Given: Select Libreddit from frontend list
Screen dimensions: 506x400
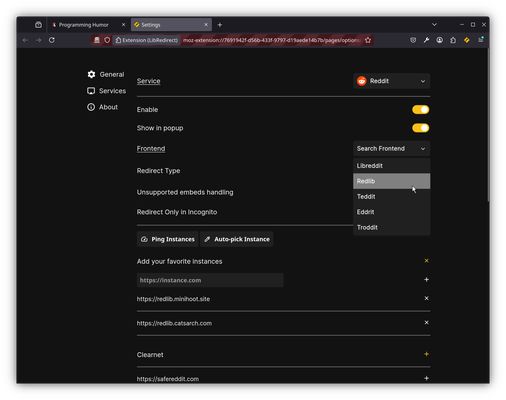Looking at the screenshot, I should (x=391, y=166).
